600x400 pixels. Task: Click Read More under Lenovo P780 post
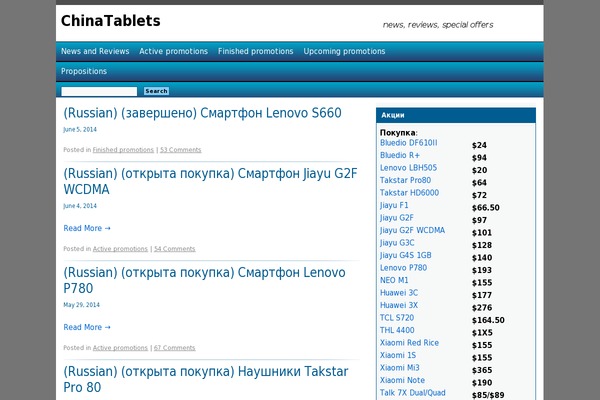tap(87, 327)
